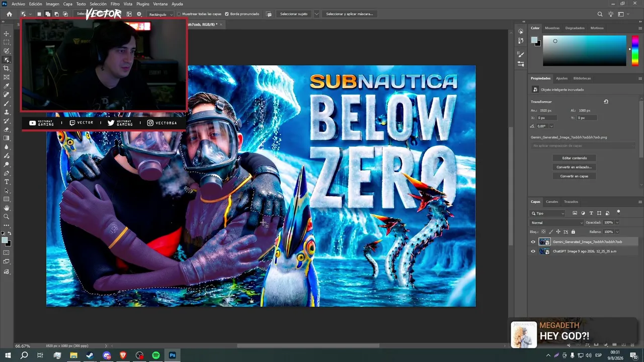
Task: Open the Opacidad dropdown arrow
Action: tap(617, 222)
